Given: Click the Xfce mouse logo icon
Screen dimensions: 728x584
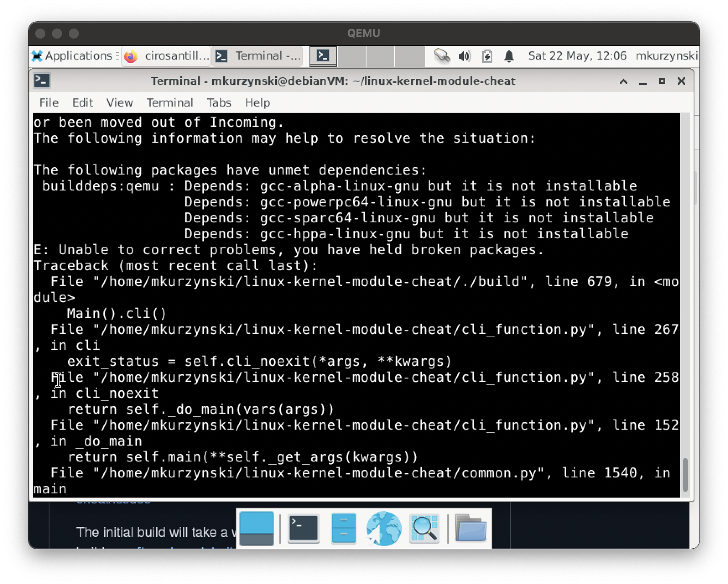Looking at the screenshot, I should [x=37, y=56].
